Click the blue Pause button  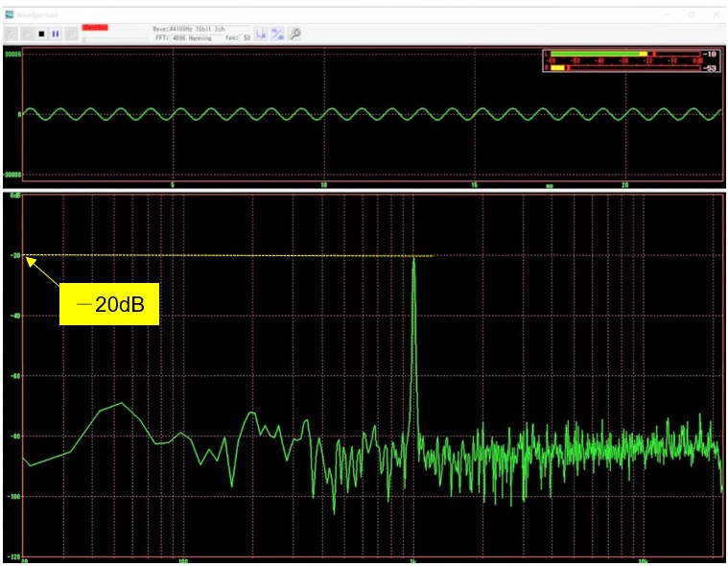point(56,34)
